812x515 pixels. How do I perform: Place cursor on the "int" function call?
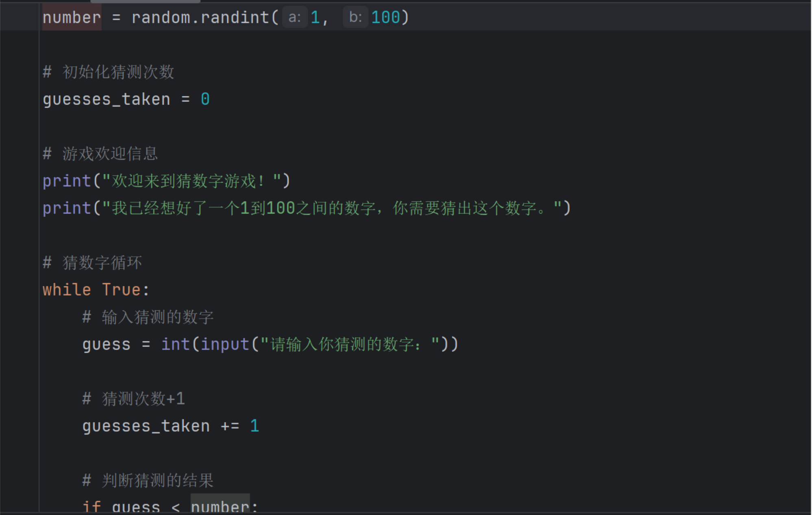click(x=176, y=345)
